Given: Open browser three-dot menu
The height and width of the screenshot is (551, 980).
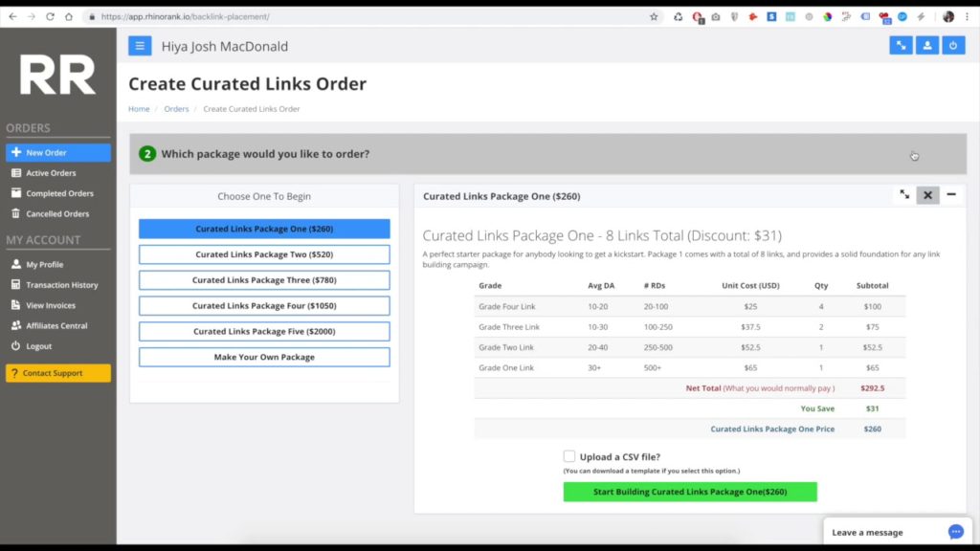Looking at the screenshot, I should tap(967, 17).
